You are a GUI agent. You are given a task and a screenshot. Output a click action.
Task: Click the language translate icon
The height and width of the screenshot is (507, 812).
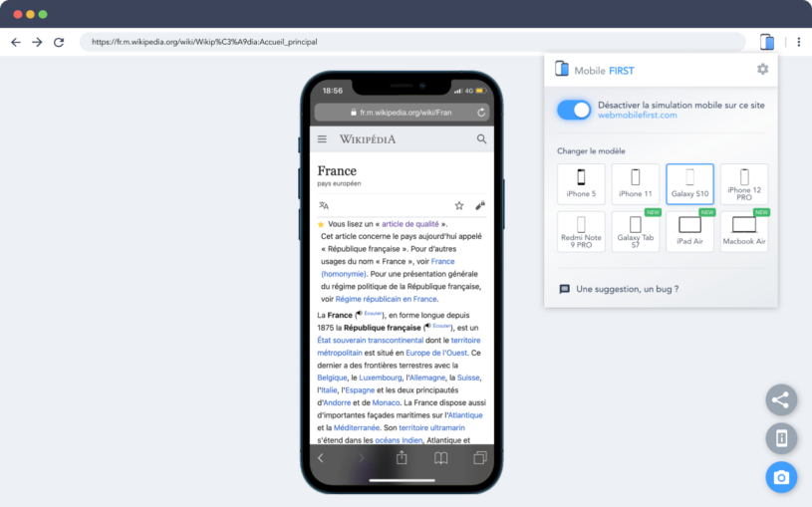pos(324,205)
